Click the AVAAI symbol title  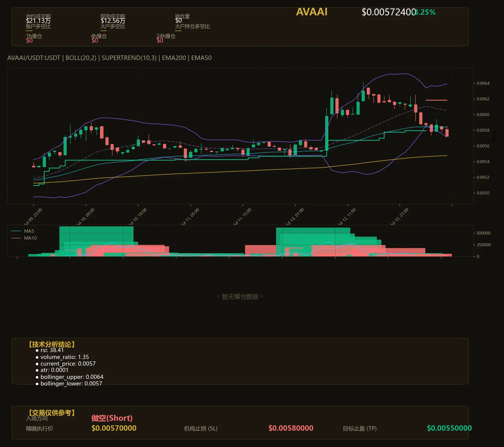coord(312,12)
